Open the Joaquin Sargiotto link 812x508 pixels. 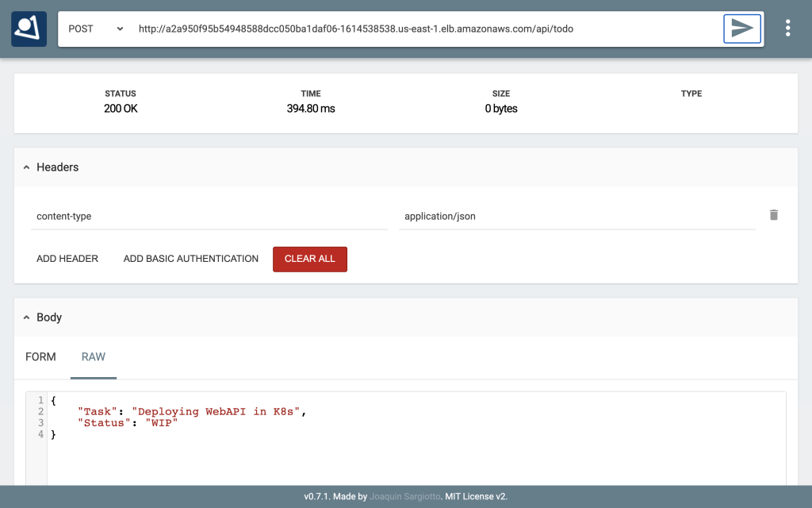(404, 496)
